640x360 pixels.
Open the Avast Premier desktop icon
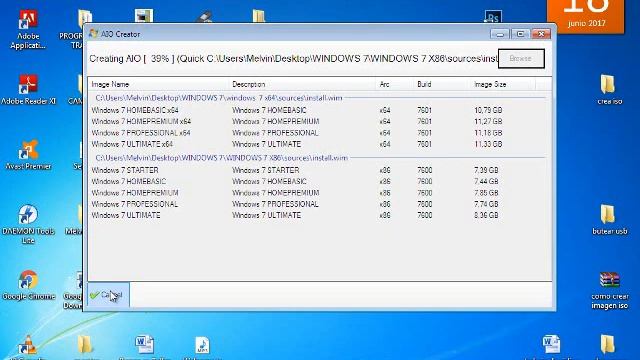coord(28,155)
